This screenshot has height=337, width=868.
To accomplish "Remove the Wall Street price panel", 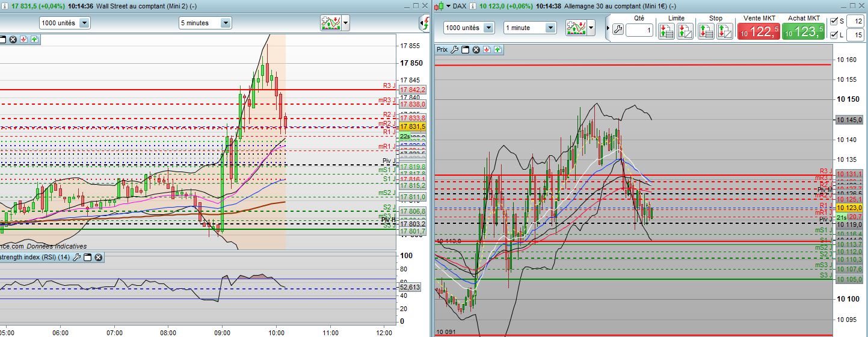I will coord(13,39).
